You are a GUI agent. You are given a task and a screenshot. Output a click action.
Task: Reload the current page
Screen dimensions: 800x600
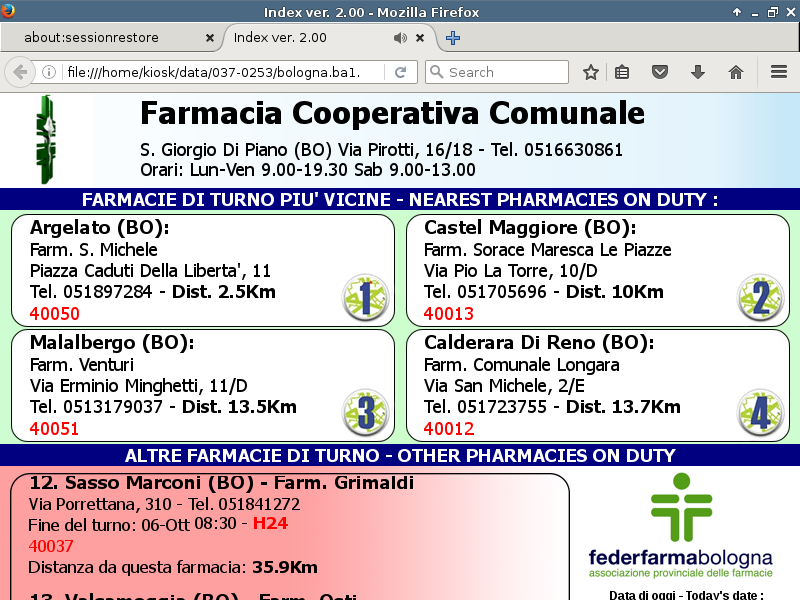pos(400,72)
